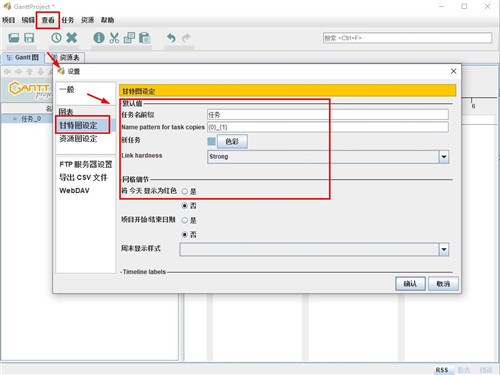Select 一般 in settings list

click(x=67, y=89)
